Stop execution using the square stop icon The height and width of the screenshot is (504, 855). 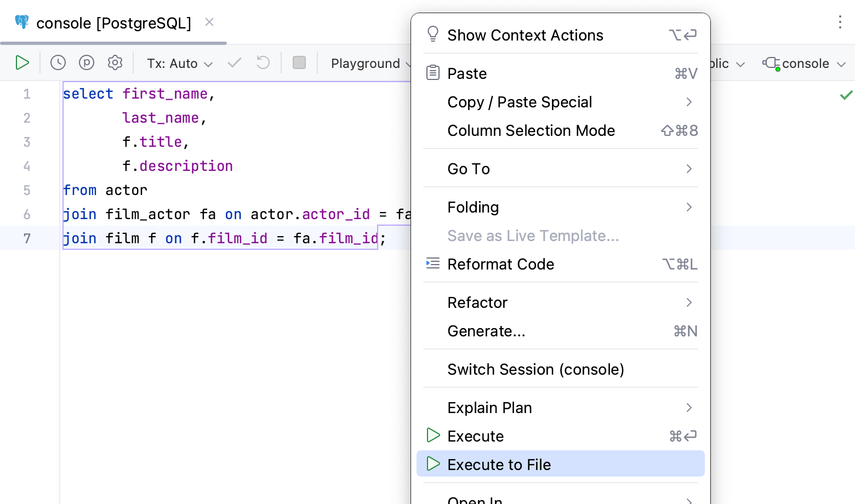299,62
